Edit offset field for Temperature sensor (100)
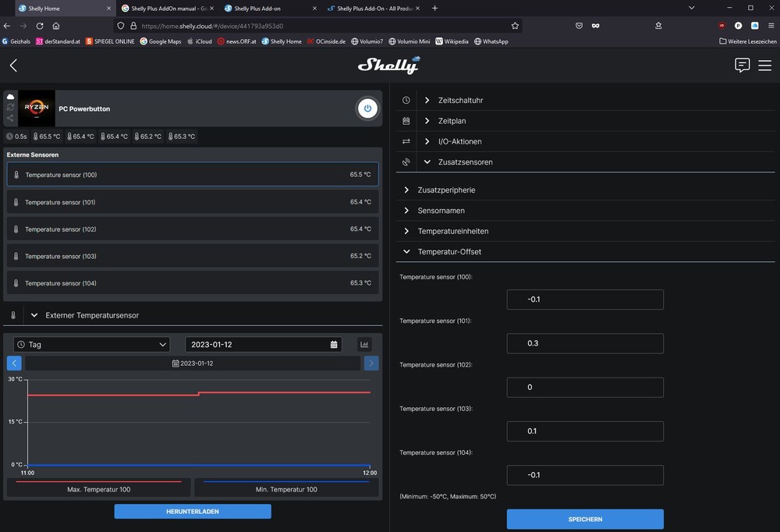The height and width of the screenshot is (532, 780). click(585, 300)
